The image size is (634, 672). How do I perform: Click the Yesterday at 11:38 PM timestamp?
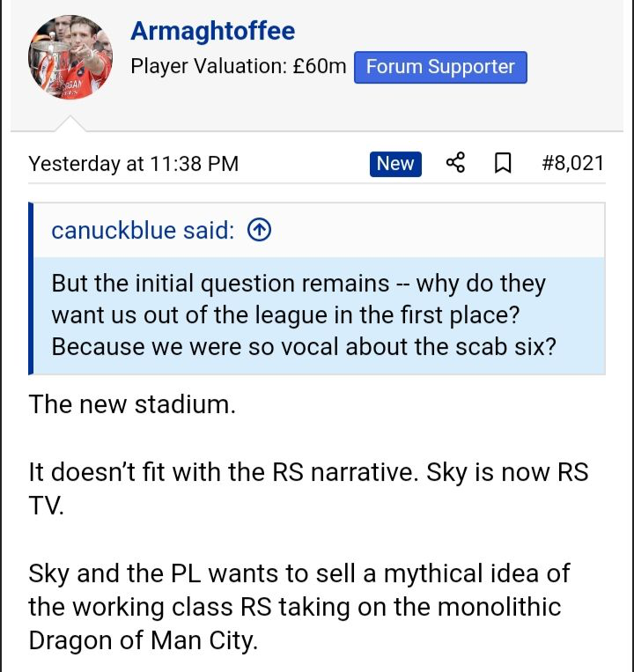click(133, 164)
